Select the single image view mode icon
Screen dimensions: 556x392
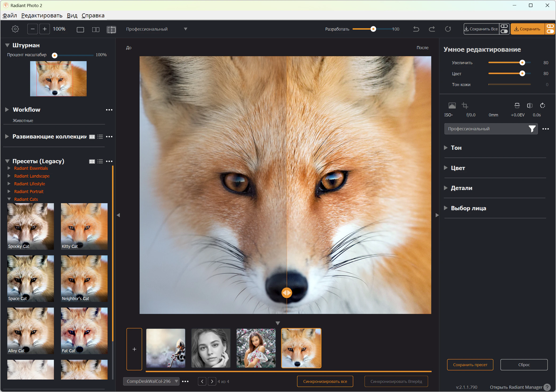(x=80, y=30)
